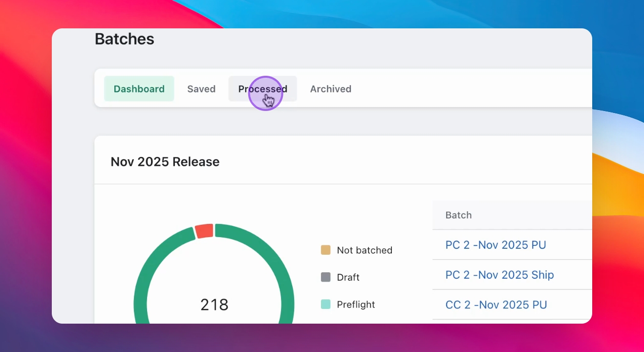Click the 218 total in the donut chart
The height and width of the screenshot is (352, 644).
(215, 305)
